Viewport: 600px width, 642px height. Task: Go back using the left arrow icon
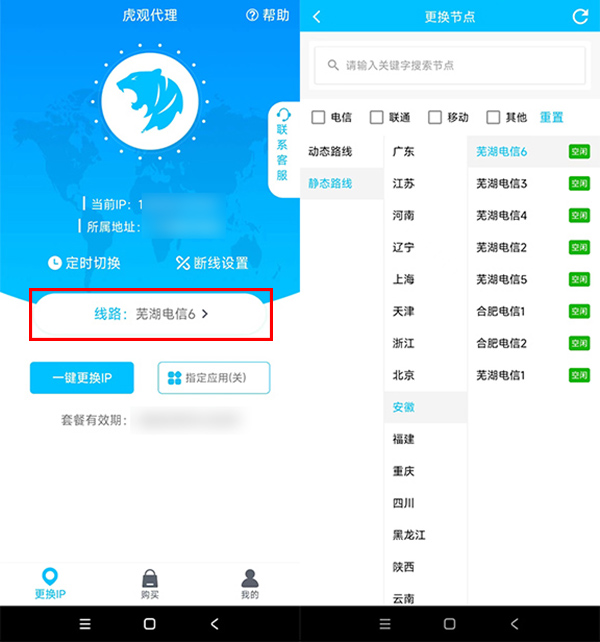point(317,16)
